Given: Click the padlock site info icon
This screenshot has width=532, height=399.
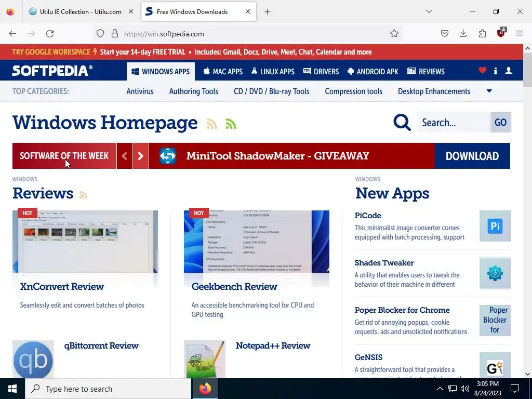Looking at the screenshot, I should (115, 34).
